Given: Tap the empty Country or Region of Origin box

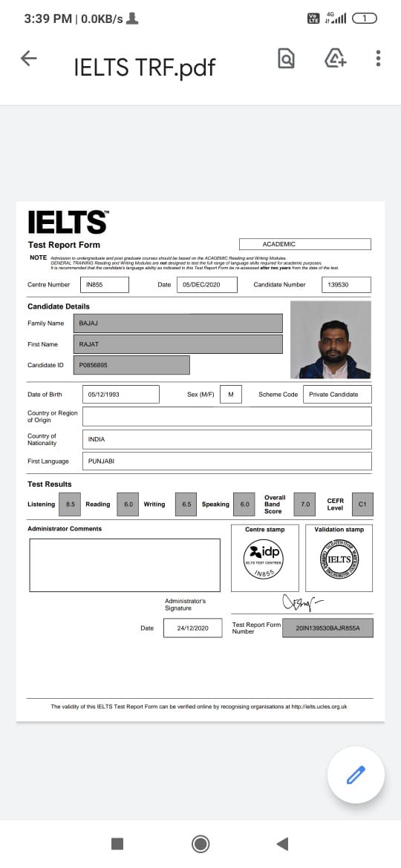Looking at the screenshot, I should pyautogui.click(x=227, y=416).
